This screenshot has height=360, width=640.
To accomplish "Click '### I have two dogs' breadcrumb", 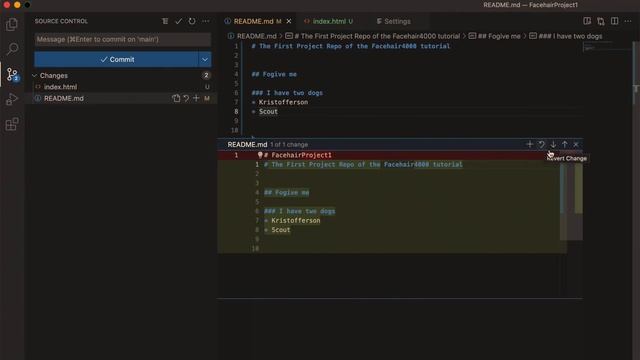I will tap(570, 36).
